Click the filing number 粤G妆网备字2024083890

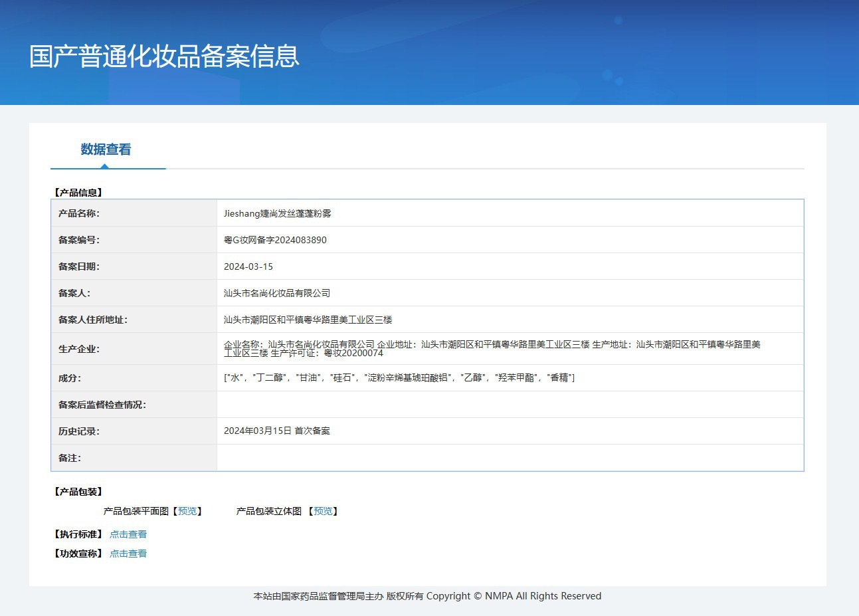(275, 240)
